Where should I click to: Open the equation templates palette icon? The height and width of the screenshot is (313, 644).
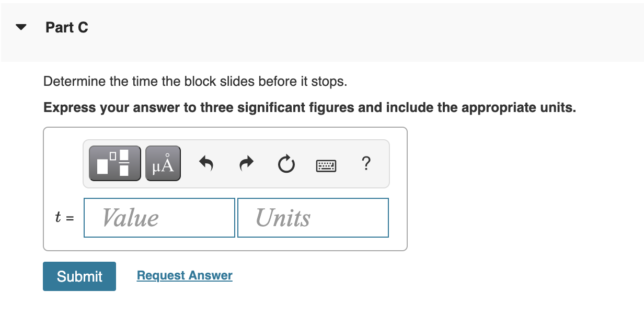(x=114, y=163)
